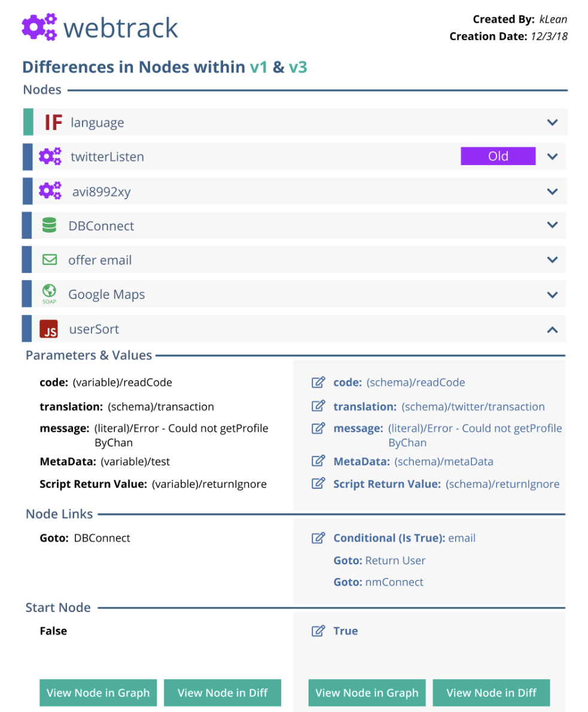Screen dimensions: 588x712
Task: Click edit icon beside Script Return Value
Action: 318,484
